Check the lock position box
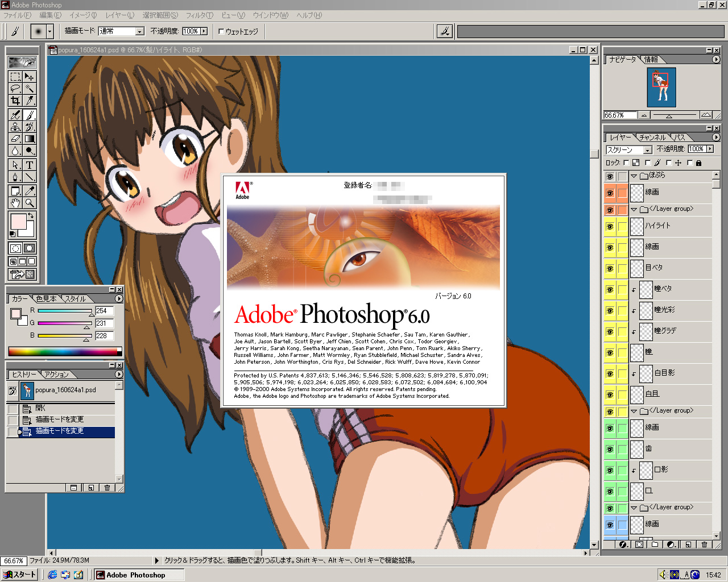 pyautogui.click(x=669, y=163)
